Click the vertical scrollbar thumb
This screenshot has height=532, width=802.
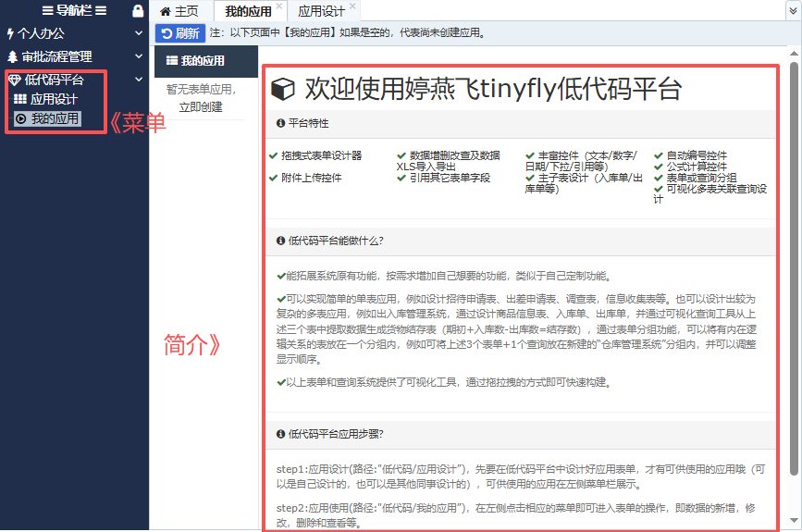coord(794,268)
